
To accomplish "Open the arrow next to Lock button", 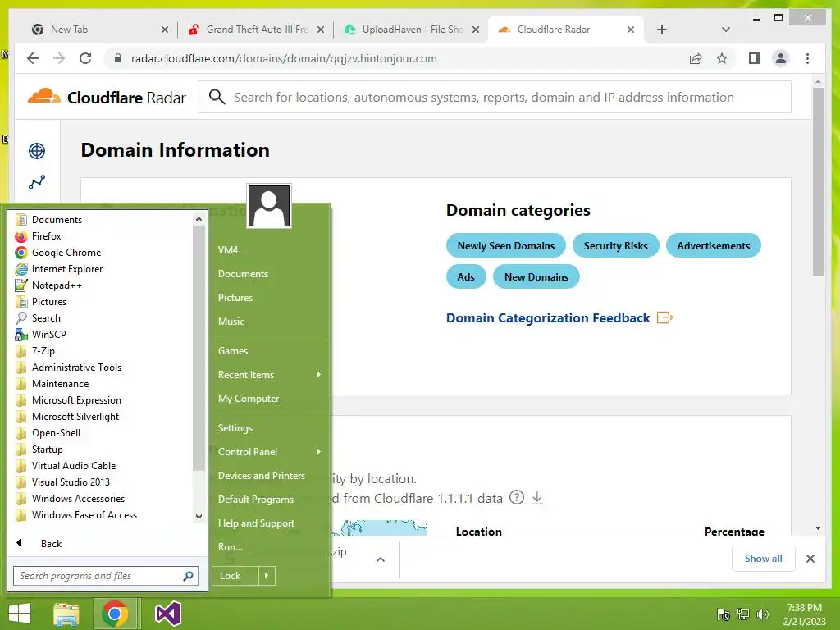I will coord(267,576).
